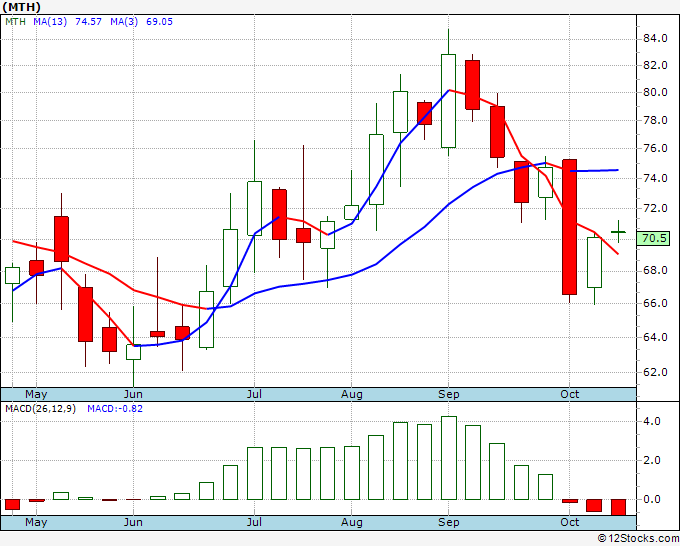Click Aug on the MACD panel month axis

(x=352, y=522)
